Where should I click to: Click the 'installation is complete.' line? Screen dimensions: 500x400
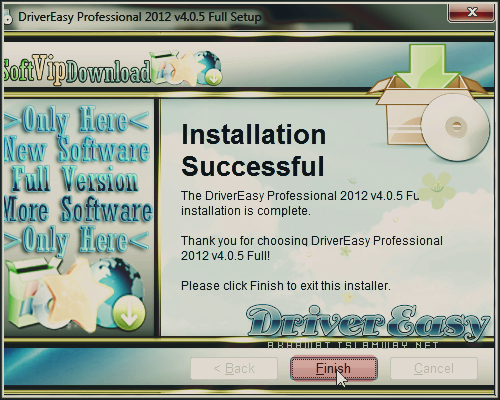click(246, 211)
